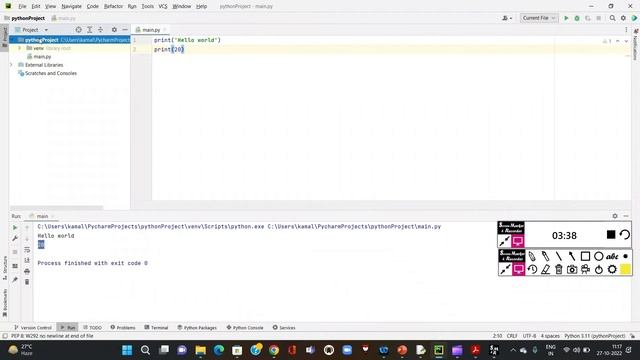Screen dimensions: 640x360
Task: Open Current File run configuration dropdown
Action: click(x=539, y=18)
